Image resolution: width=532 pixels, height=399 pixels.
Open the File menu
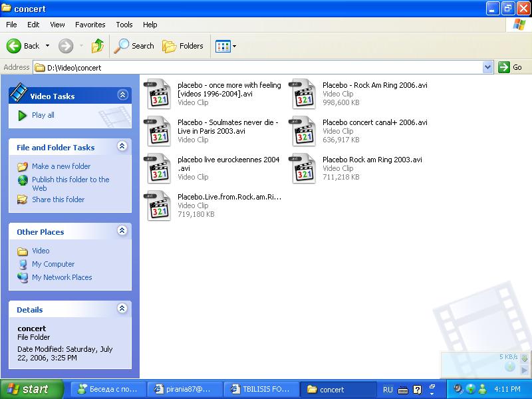pyautogui.click(x=11, y=25)
